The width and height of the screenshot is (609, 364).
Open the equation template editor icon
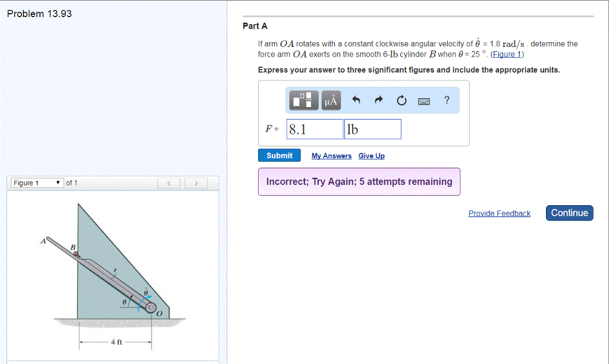[x=302, y=100]
